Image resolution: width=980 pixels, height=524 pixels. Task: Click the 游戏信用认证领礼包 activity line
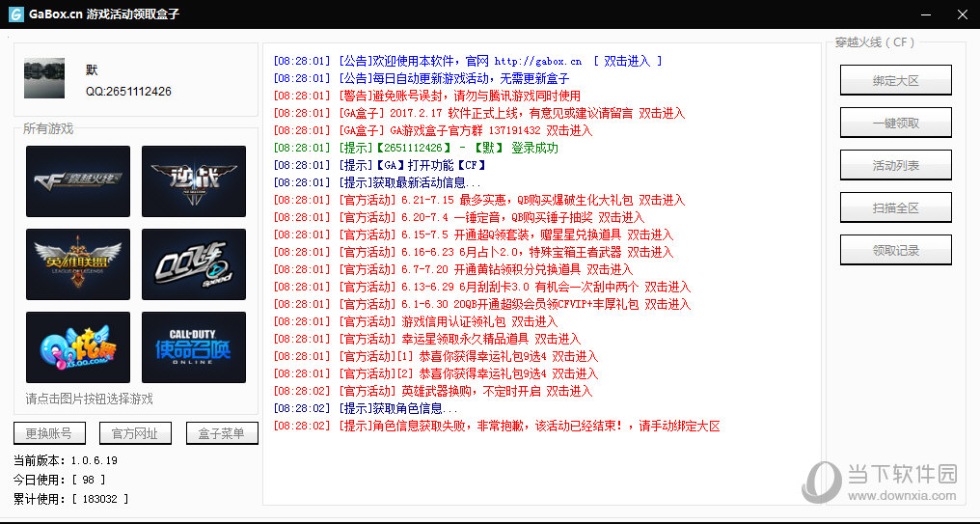click(415, 322)
